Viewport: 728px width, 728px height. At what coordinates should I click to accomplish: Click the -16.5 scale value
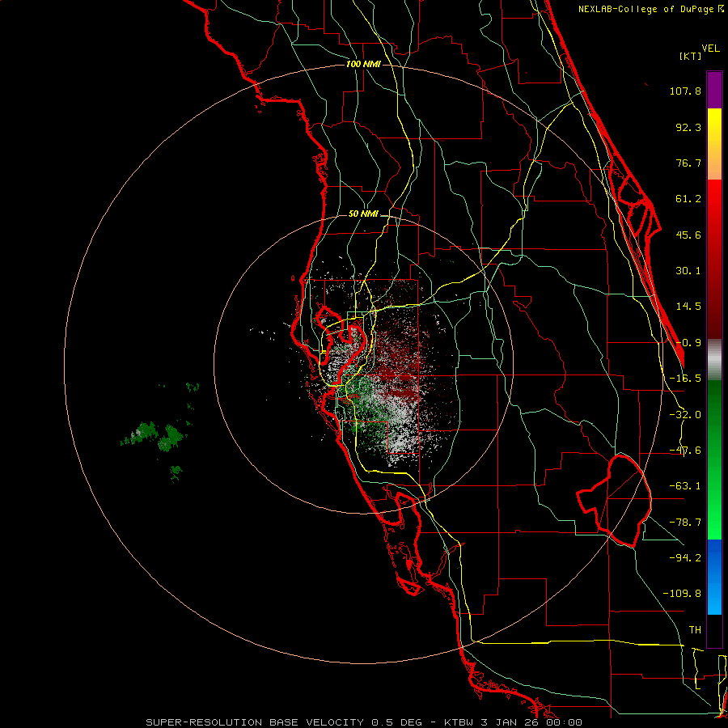pyautogui.click(x=685, y=379)
